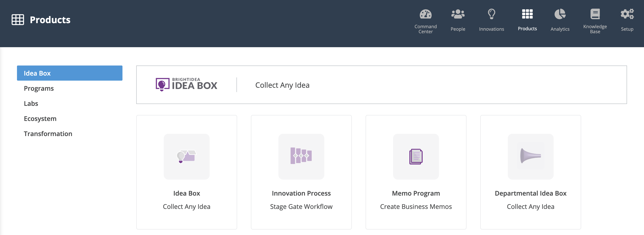Click the Knowledge Base book icon
This screenshot has width=644, height=235.
[595, 14]
